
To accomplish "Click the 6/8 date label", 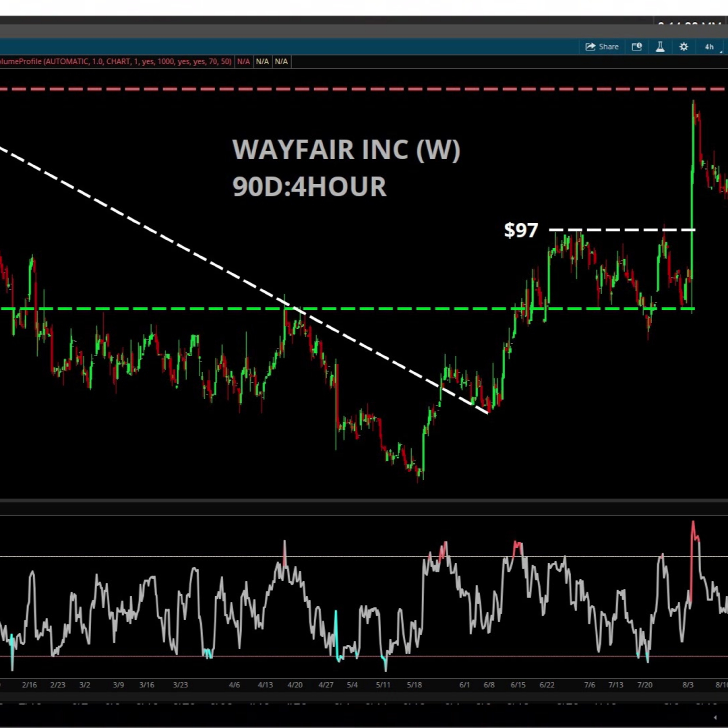I will click(x=489, y=685).
